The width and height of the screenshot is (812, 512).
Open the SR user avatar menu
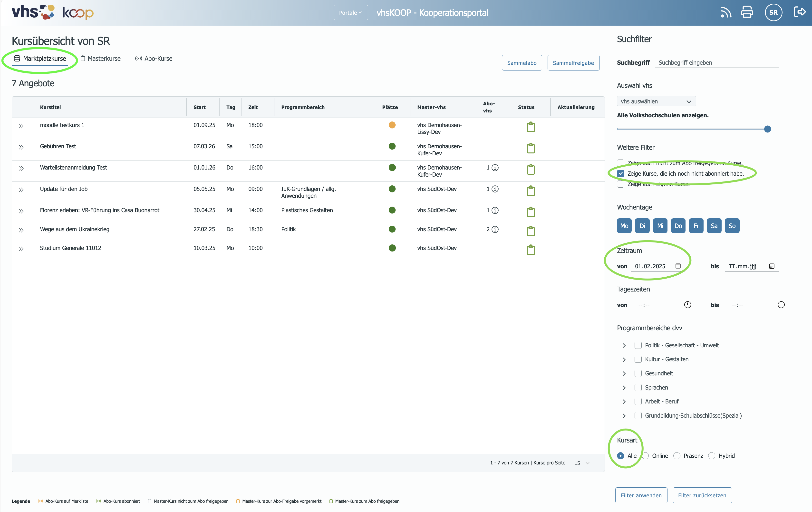pos(773,12)
